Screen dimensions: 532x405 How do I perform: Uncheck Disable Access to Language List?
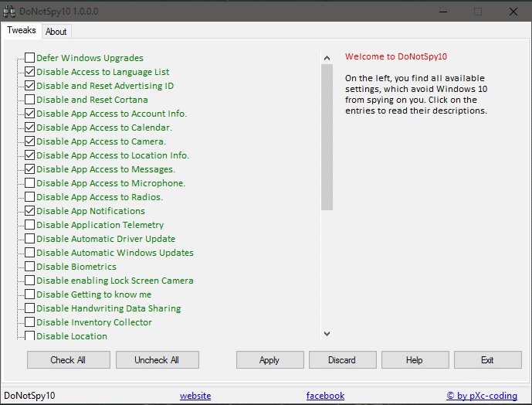(30, 72)
